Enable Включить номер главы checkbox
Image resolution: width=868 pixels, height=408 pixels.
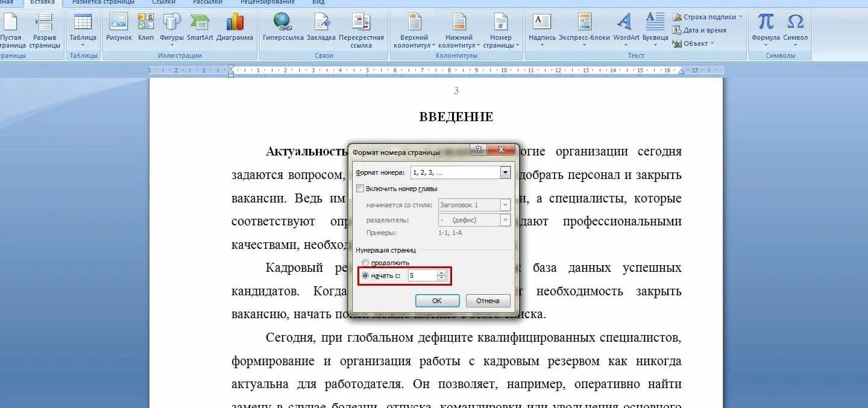coord(360,189)
